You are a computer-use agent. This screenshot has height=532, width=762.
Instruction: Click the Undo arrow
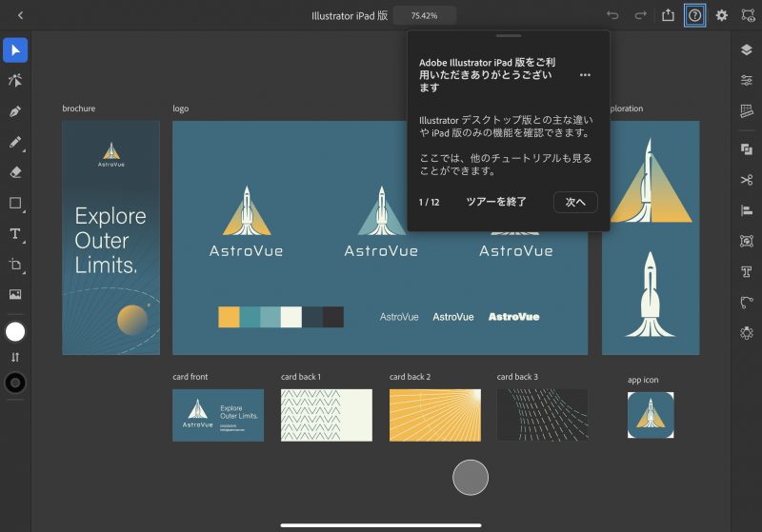tap(612, 15)
